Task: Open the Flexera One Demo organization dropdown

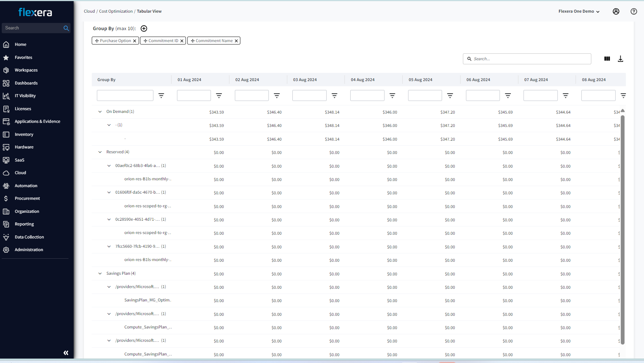Action: (579, 11)
